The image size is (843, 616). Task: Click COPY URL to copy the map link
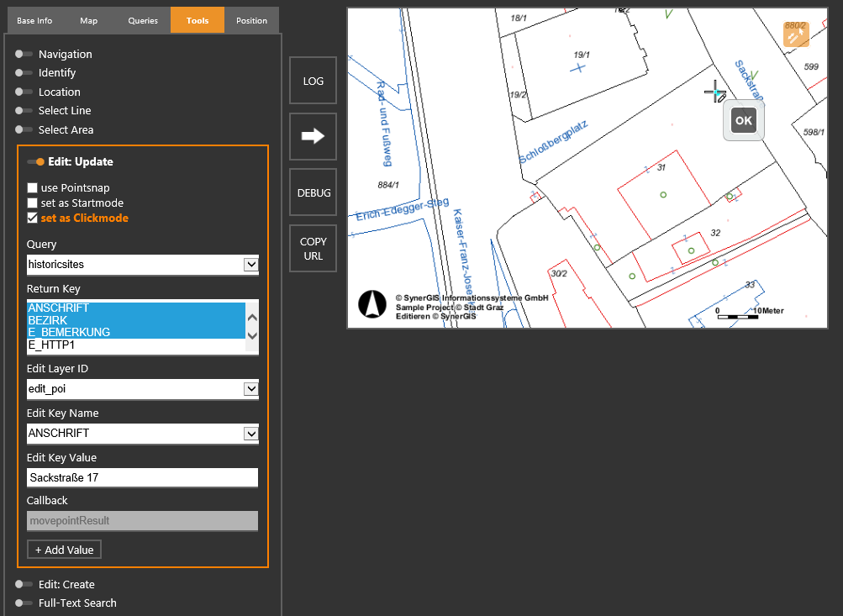tap(312, 248)
